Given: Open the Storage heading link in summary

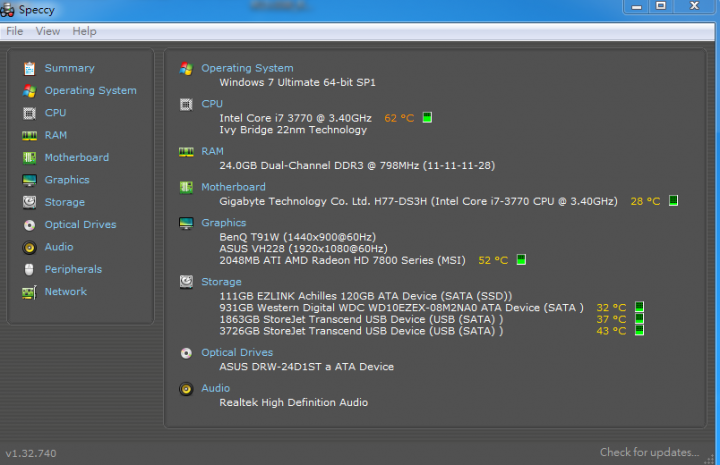Looking at the screenshot, I should point(221,282).
